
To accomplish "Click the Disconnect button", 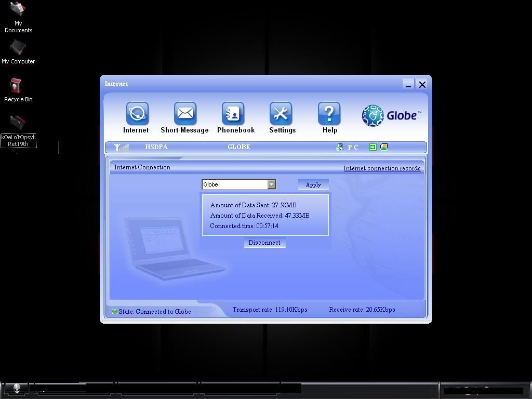I will (264, 243).
